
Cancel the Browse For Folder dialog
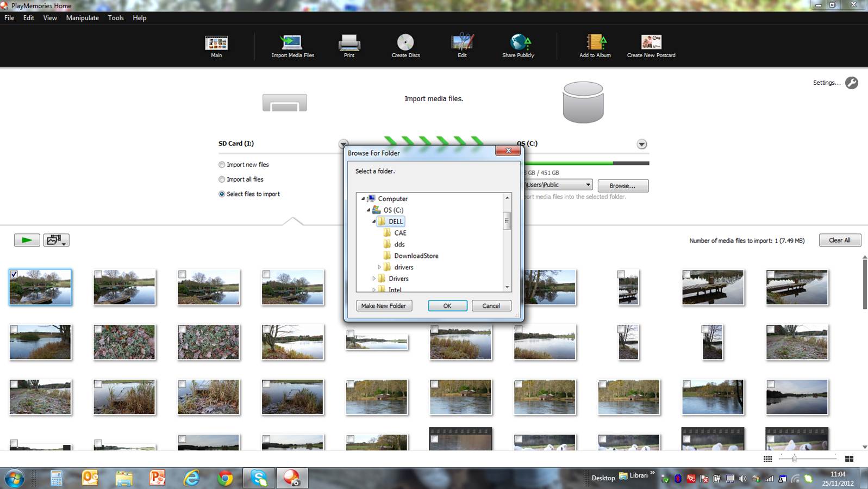491,306
